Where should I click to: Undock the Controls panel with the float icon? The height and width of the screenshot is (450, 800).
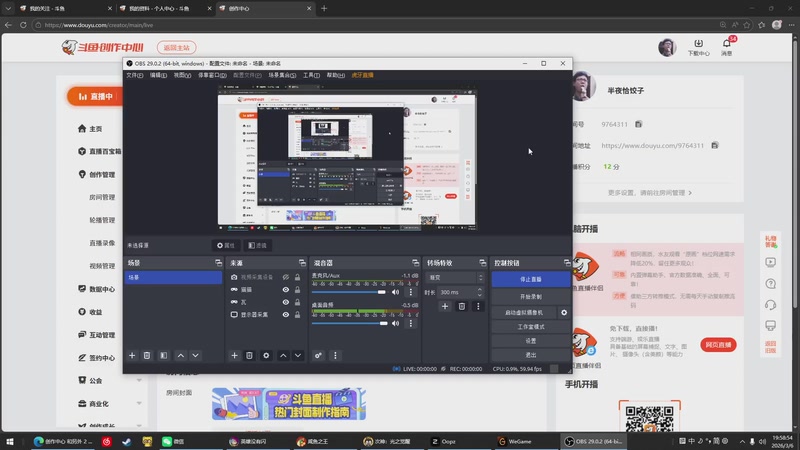567,263
